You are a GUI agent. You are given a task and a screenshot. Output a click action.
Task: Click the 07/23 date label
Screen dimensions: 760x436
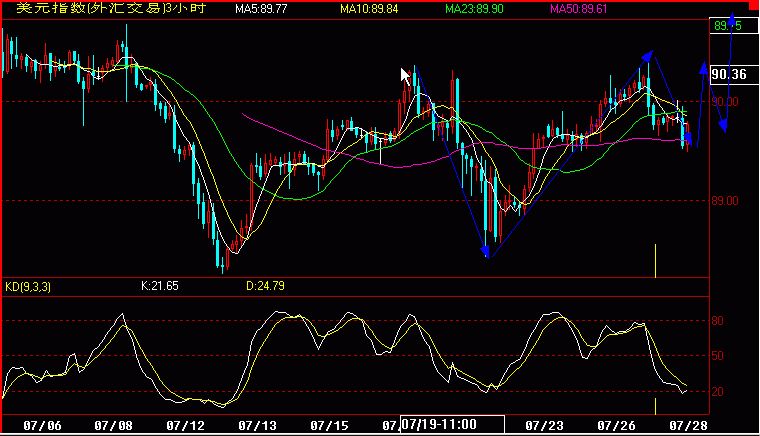[544, 426]
